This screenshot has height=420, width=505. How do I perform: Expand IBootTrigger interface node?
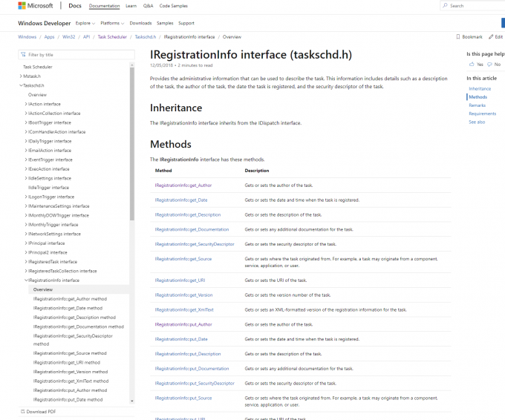(26, 122)
